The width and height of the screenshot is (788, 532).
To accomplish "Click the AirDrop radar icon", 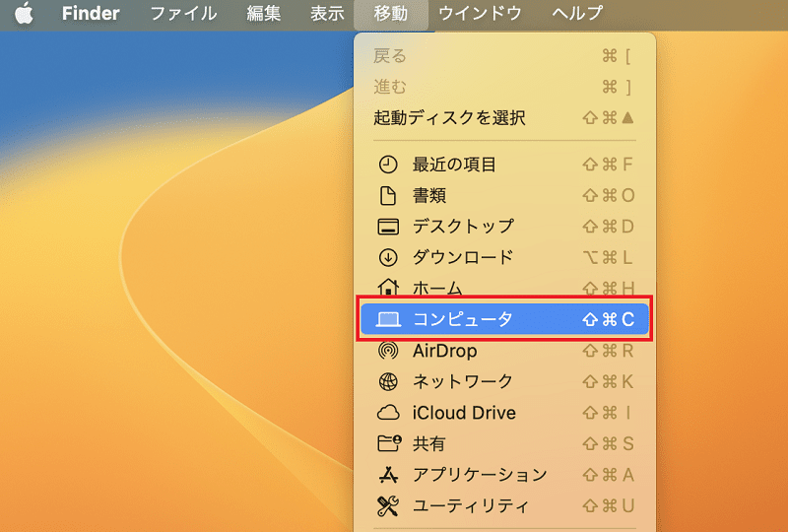I will point(388,351).
